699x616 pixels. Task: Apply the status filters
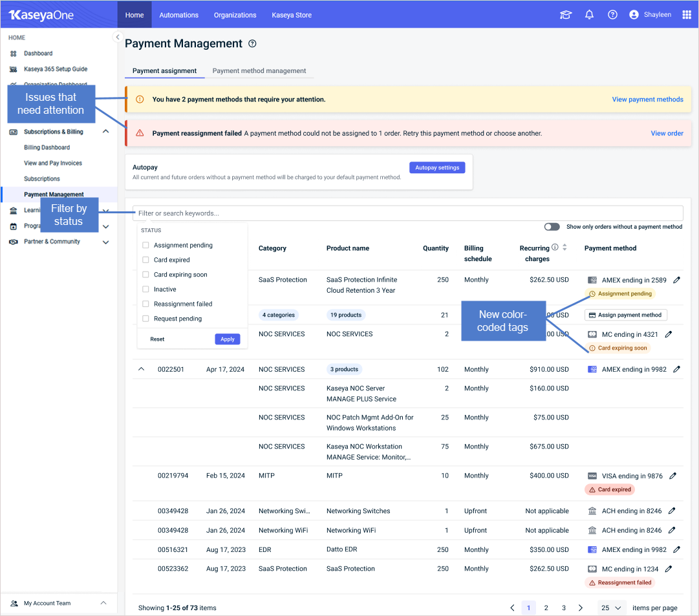tap(228, 339)
